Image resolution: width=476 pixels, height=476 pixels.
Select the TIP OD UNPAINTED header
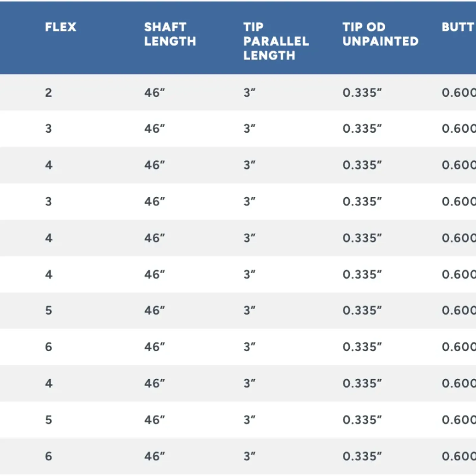click(x=381, y=34)
